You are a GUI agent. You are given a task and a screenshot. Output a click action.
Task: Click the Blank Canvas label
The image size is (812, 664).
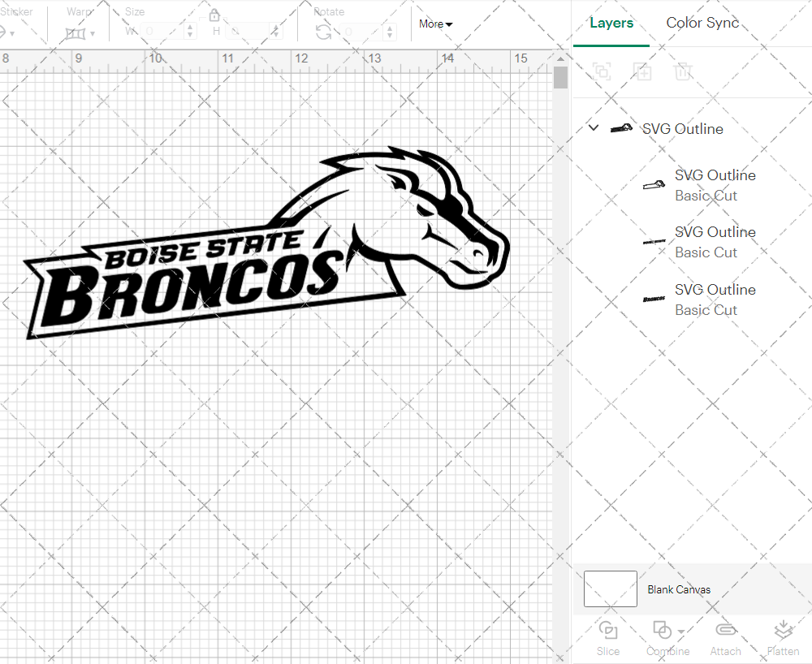click(x=679, y=589)
